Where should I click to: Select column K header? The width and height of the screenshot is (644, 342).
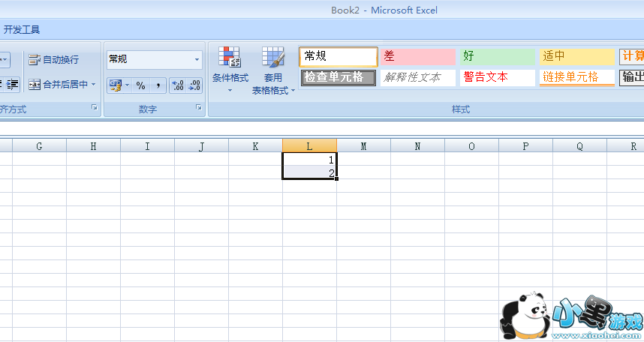(x=255, y=145)
